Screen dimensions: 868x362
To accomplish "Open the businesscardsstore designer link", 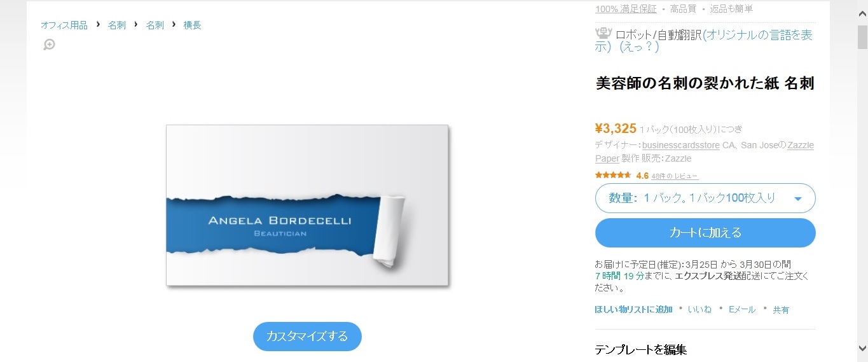I will [681, 145].
